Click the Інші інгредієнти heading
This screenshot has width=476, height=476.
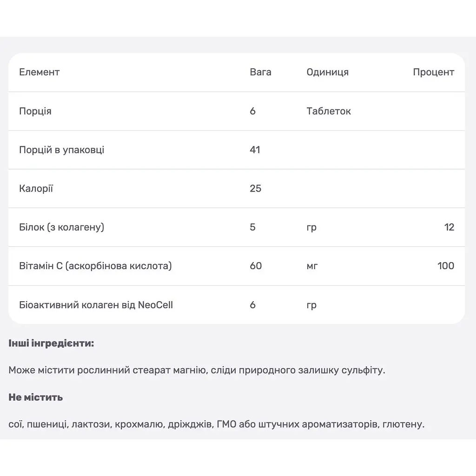[x=51, y=344]
